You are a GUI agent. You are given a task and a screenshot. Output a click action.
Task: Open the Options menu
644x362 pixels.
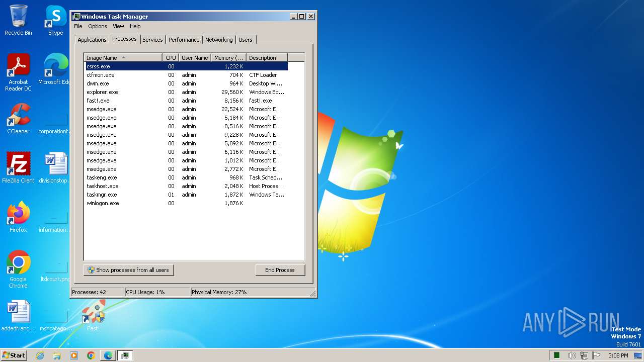coord(98,26)
